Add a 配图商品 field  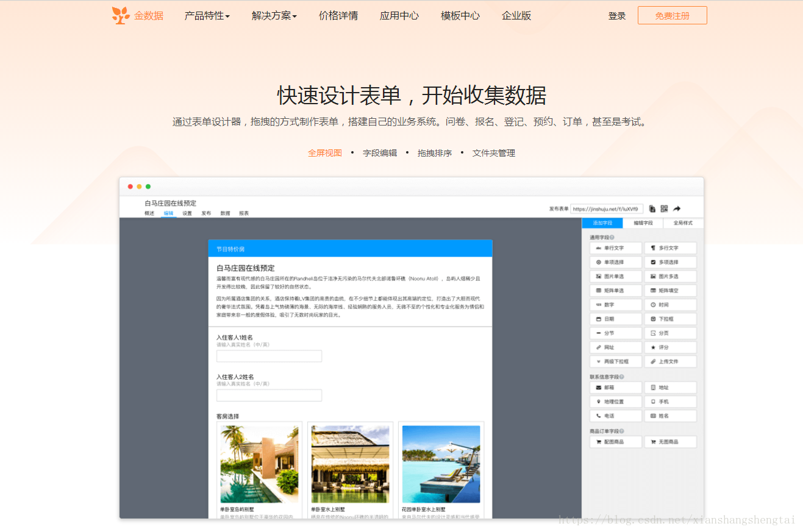point(616,442)
